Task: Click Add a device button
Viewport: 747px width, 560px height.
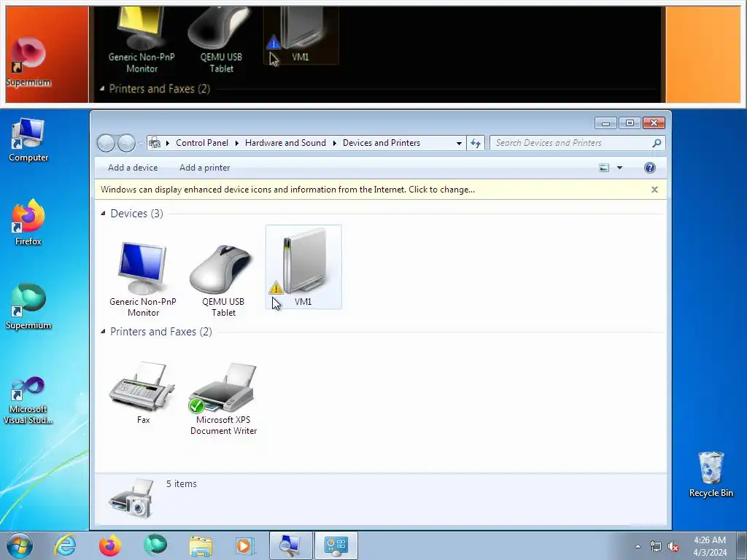Action: click(x=133, y=168)
